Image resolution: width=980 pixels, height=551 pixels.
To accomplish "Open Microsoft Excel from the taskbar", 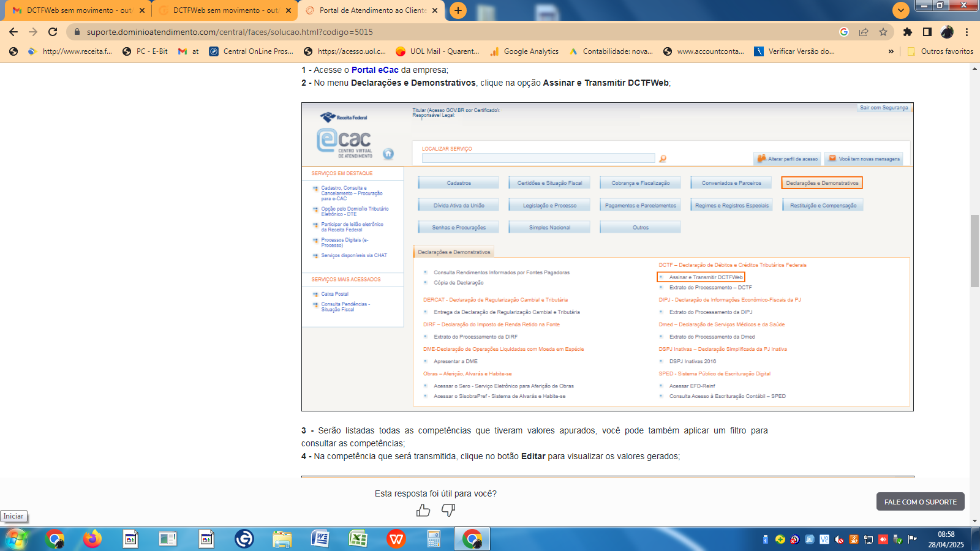I will (x=358, y=539).
